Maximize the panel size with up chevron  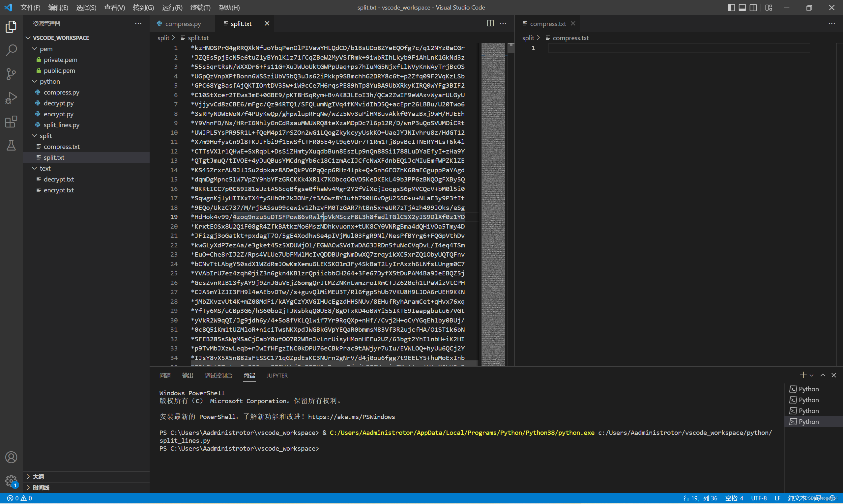(823, 375)
